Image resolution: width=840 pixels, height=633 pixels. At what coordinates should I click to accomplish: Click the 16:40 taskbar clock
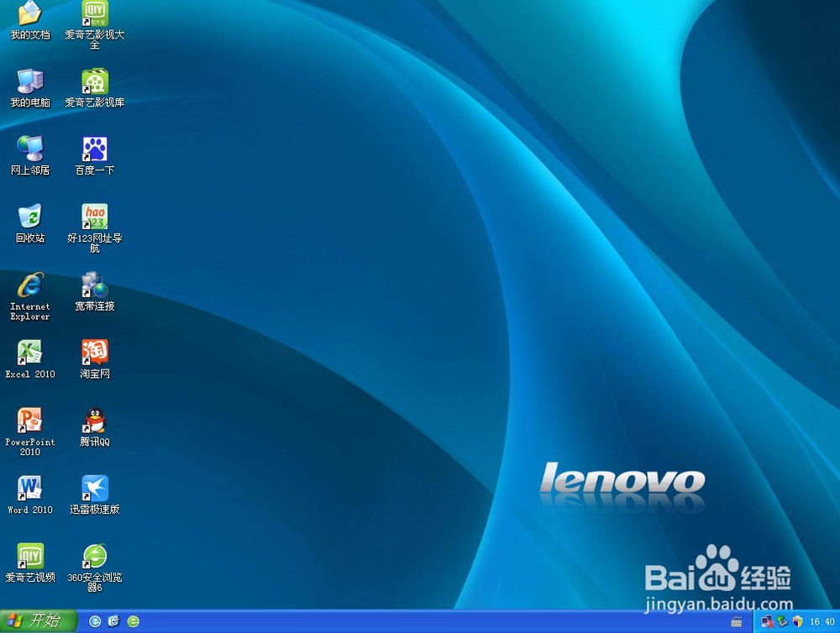(822, 622)
